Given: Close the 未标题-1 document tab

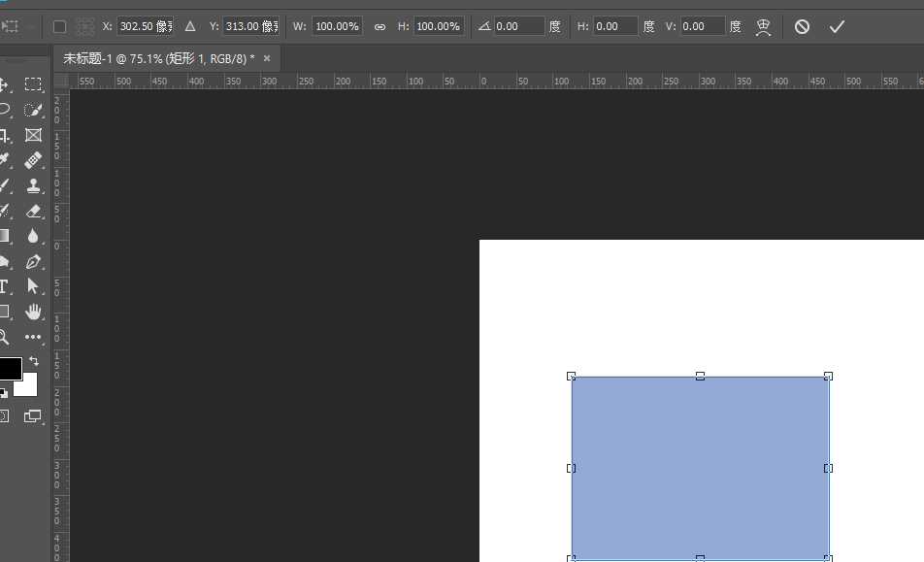Looking at the screenshot, I should pyautogui.click(x=267, y=58).
